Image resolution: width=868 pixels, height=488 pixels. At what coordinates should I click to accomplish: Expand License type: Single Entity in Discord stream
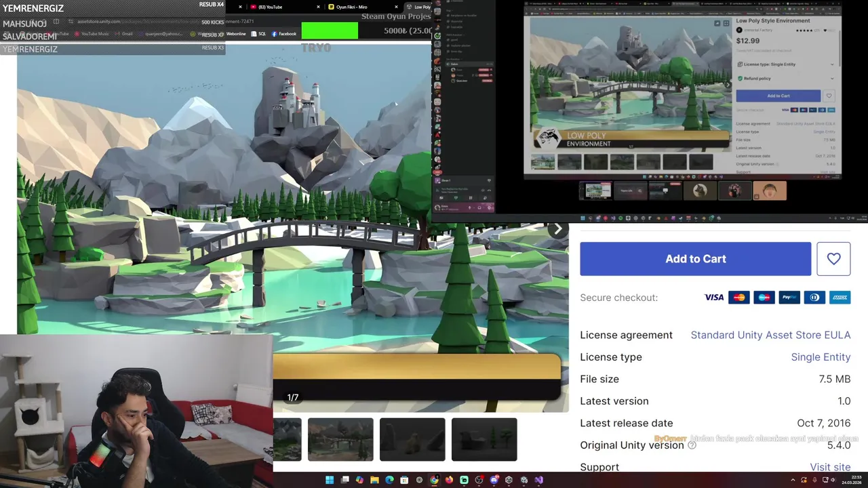coord(785,64)
